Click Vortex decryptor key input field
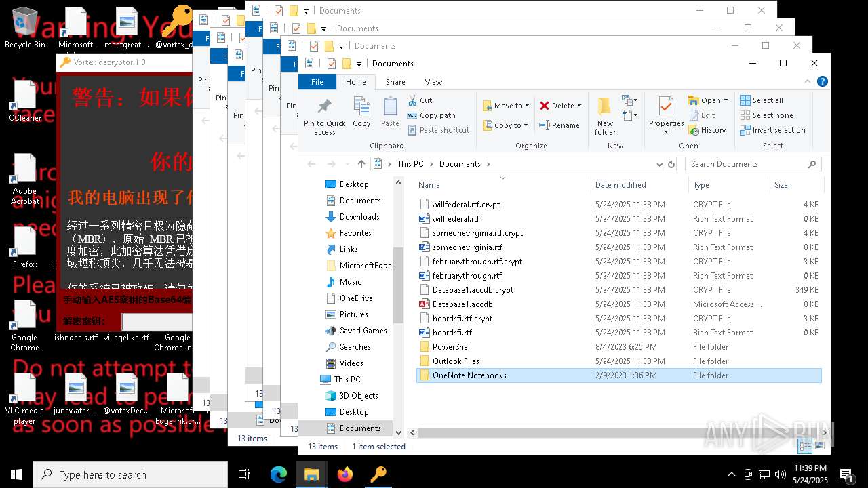This screenshot has height=488, width=868. pyautogui.click(x=157, y=322)
